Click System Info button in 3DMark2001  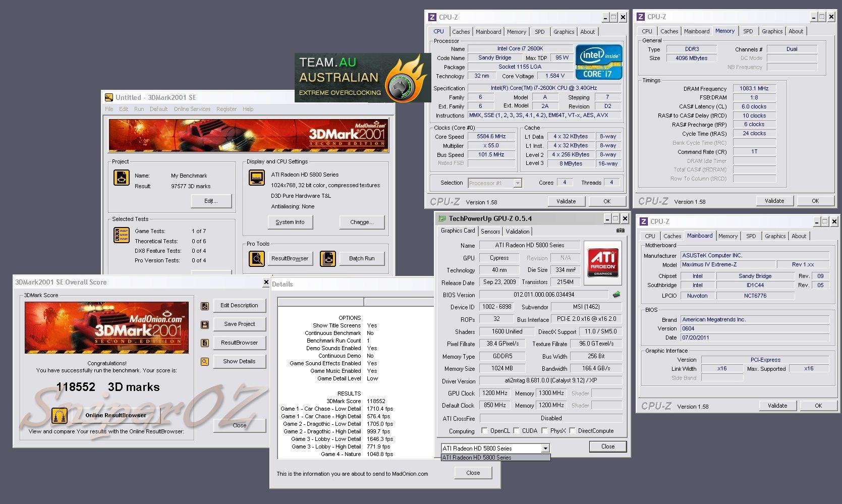290,222
